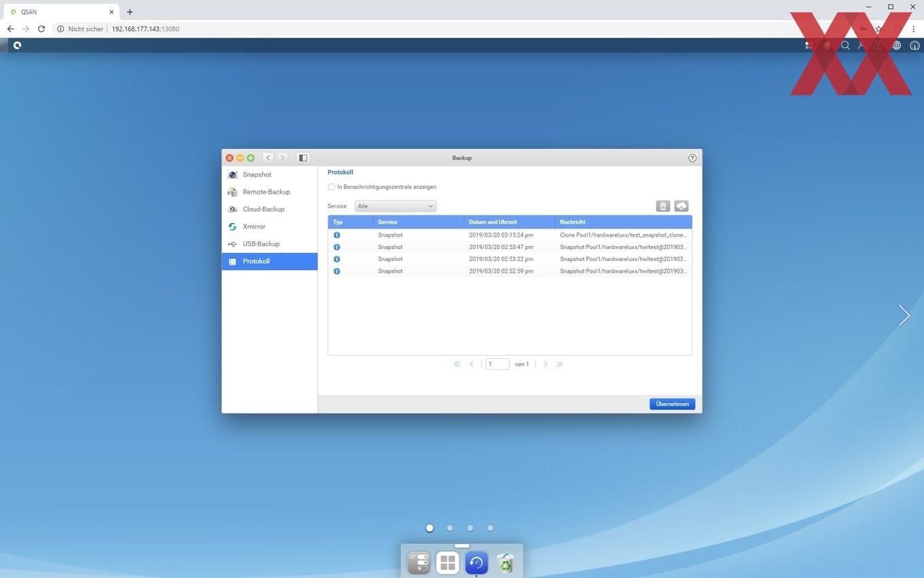Enable In Benachrichtigungszentrale anzeigen checkbox
Image resolution: width=924 pixels, height=578 pixels.
tap(332, 187)
